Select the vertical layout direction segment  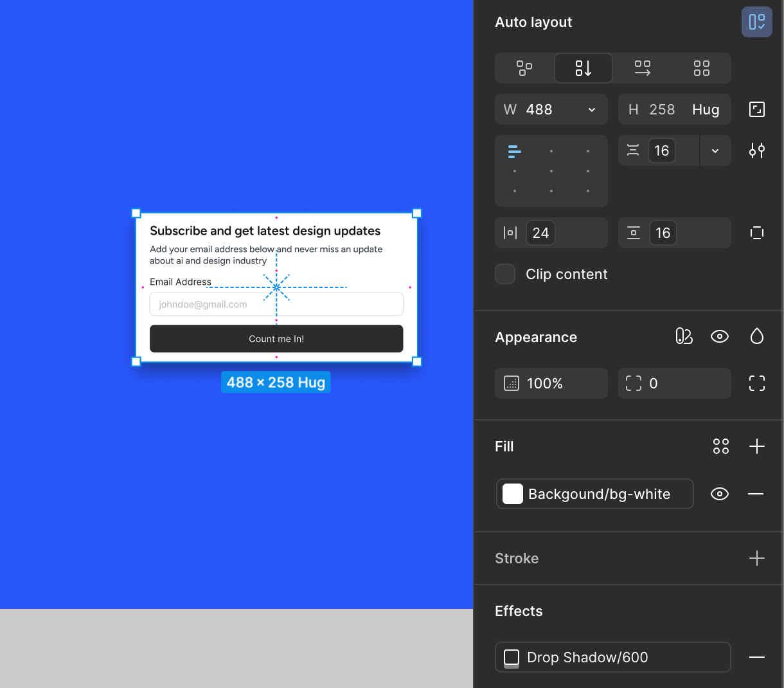click(583, 68)
